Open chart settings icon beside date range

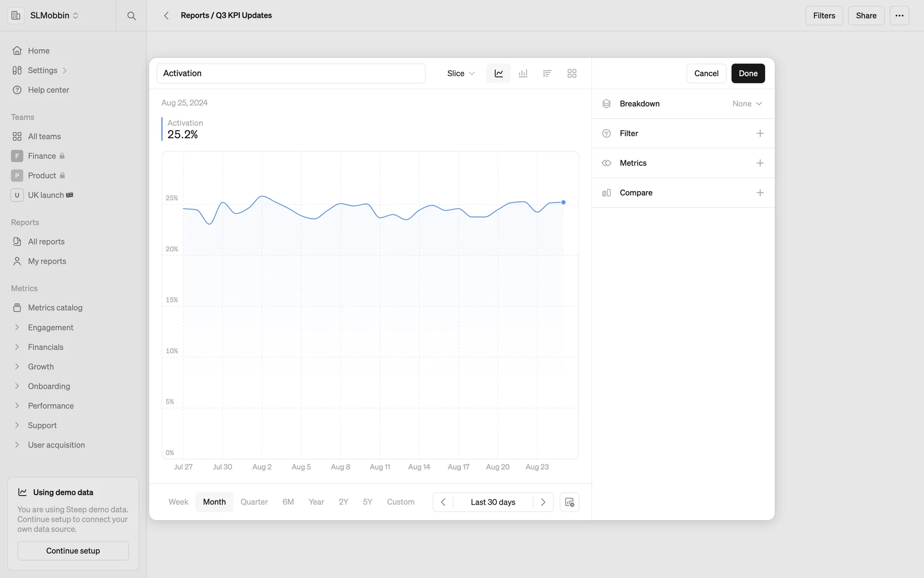(x=569, y=502)
